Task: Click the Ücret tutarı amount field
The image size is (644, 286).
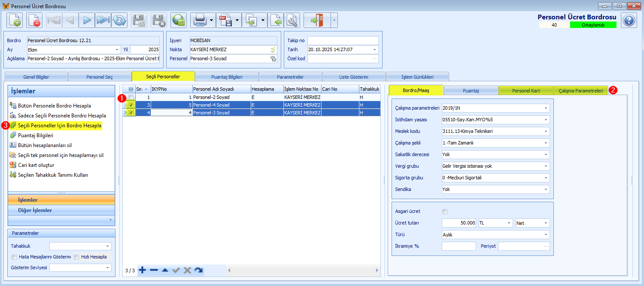Action: pos(459,223)
